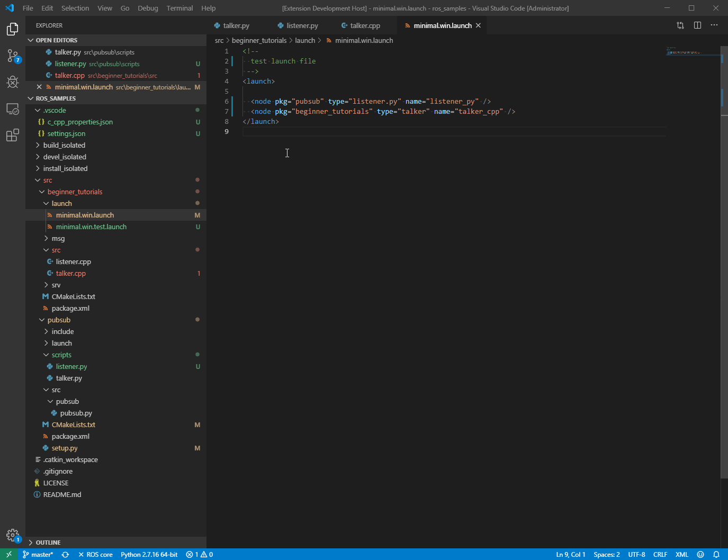Click Ln 9, Col 1 to go to line
Viewport: 728px width, 560px height.
(x=570, y=554)
